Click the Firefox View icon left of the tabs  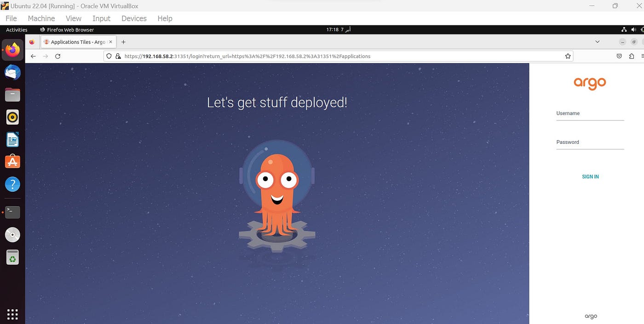(32, 42)
